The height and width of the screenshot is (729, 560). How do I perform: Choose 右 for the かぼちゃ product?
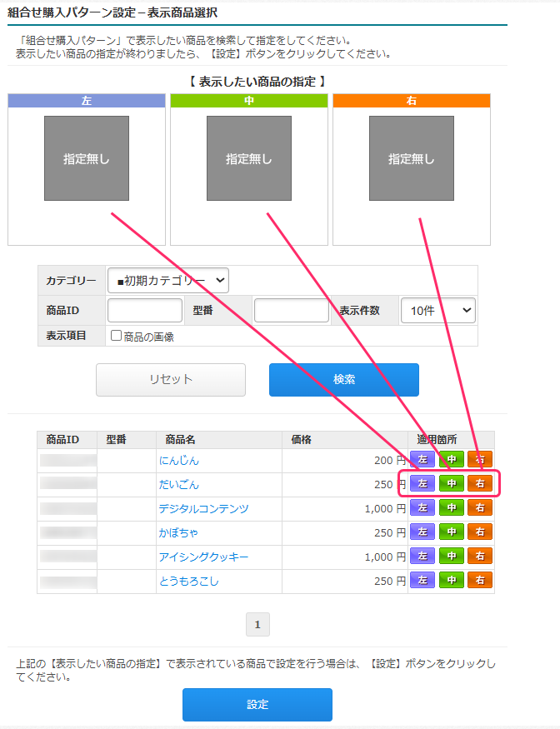[x=480, y=532]
